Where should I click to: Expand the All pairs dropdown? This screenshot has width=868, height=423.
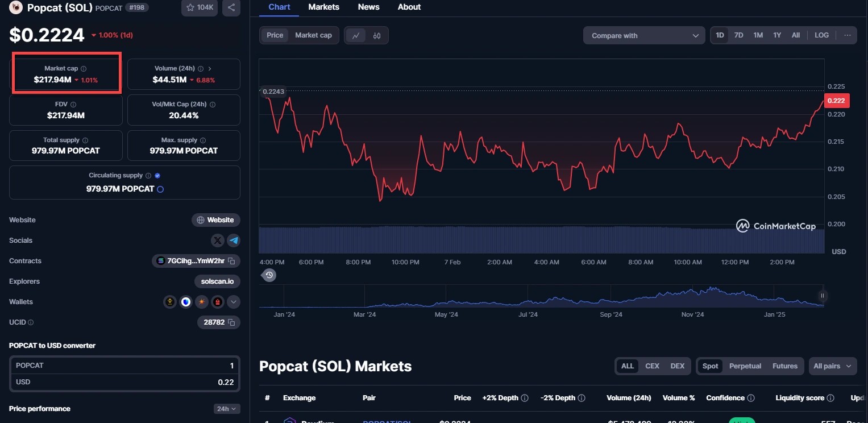(x=833, y=366)
